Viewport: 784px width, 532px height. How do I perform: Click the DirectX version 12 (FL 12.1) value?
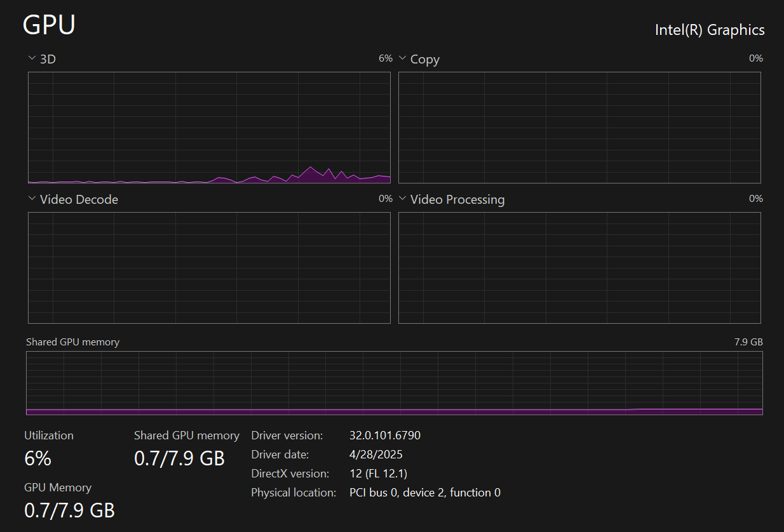point(379,474)
